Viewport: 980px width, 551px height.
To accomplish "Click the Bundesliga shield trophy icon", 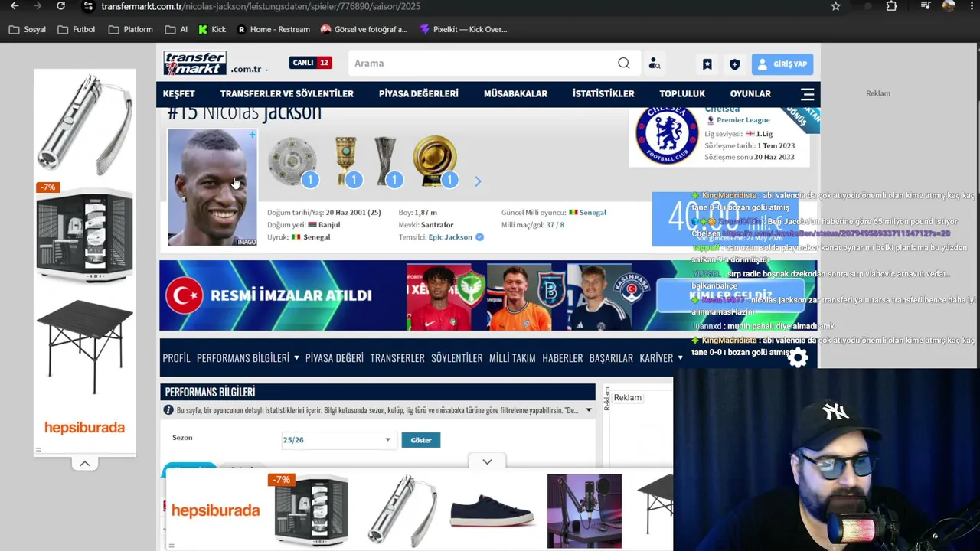I will coord(292,161).
